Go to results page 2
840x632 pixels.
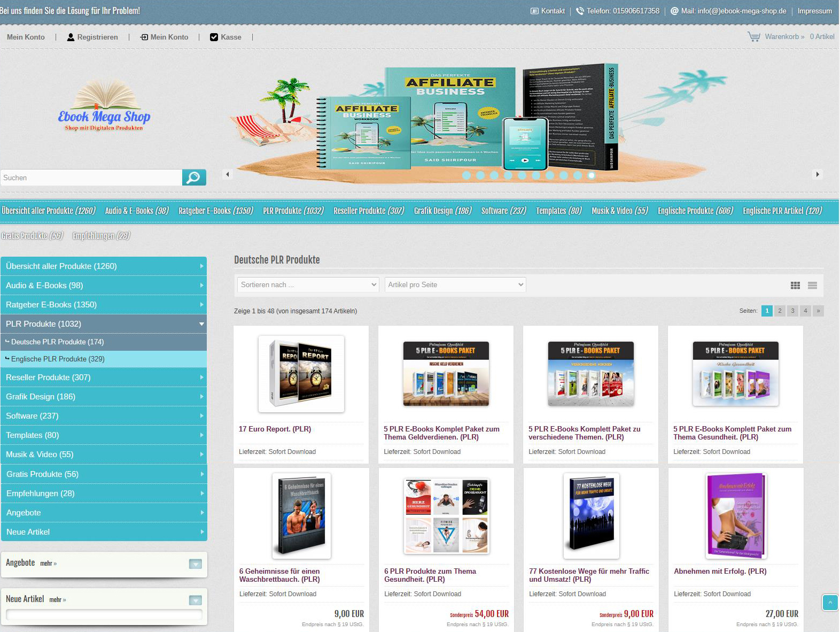780,311
